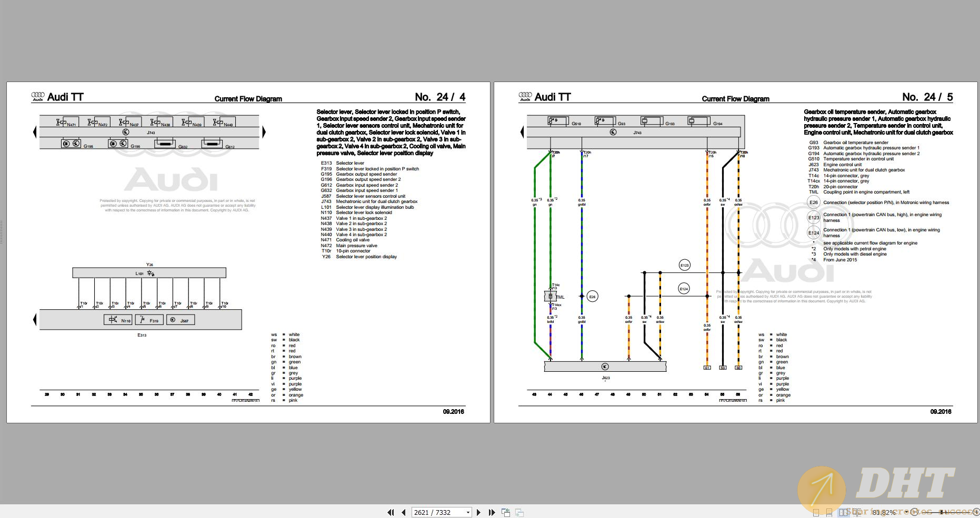Click the 'Current Flow Diagram' heading on page 5

point(735,99)
